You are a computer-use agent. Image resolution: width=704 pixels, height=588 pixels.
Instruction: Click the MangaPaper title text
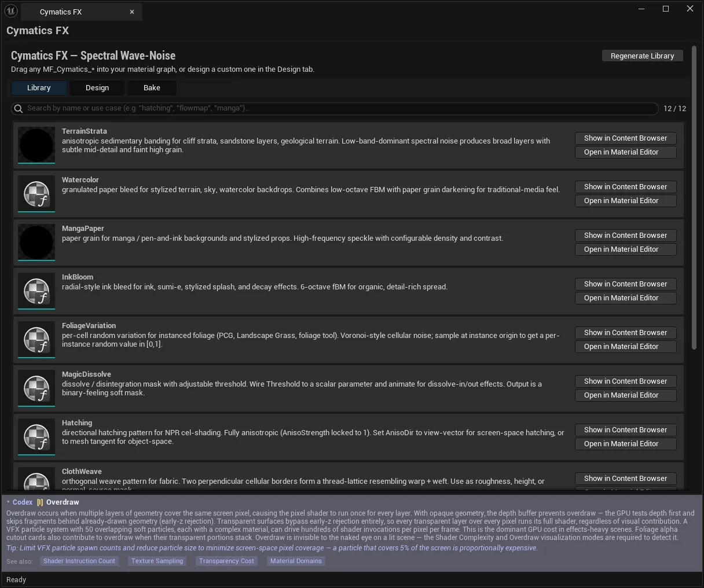(83, 229)
